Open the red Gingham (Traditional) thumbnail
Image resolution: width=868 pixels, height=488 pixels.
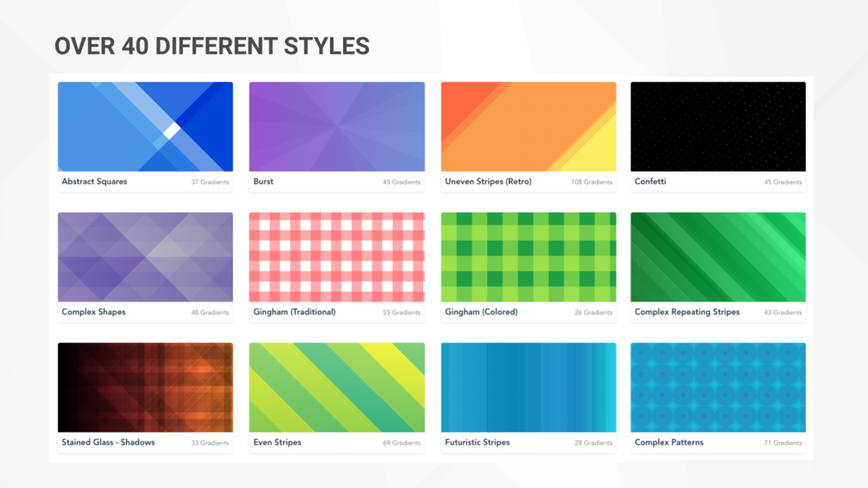click(x=337, y=257)
